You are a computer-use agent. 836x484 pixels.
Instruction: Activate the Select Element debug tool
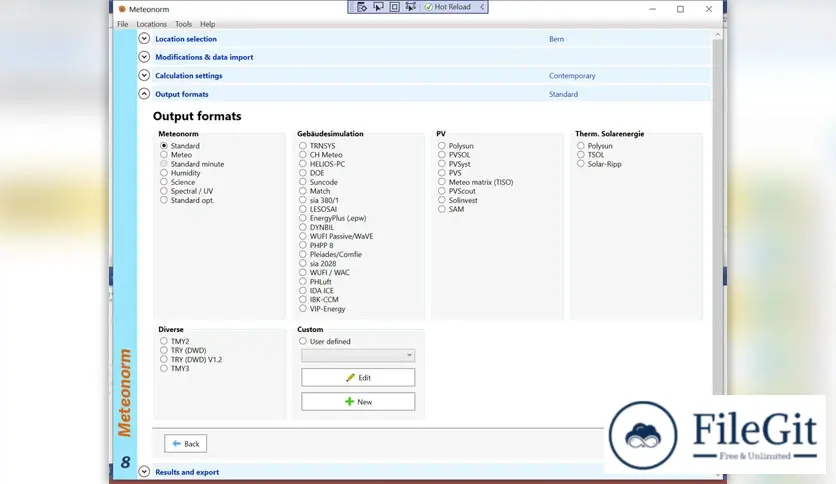pyautogui.click(x=379, y=7)
